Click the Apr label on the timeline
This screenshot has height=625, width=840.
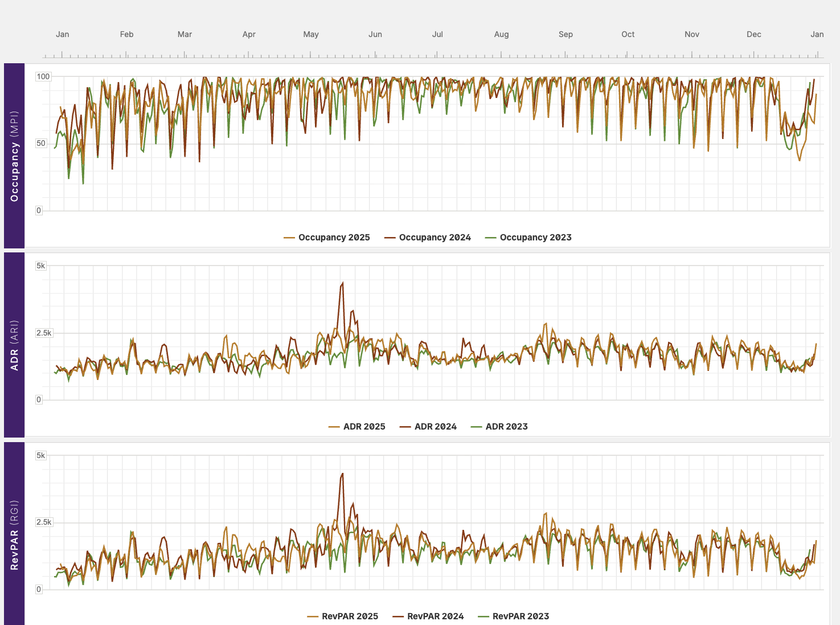(249, 34)
